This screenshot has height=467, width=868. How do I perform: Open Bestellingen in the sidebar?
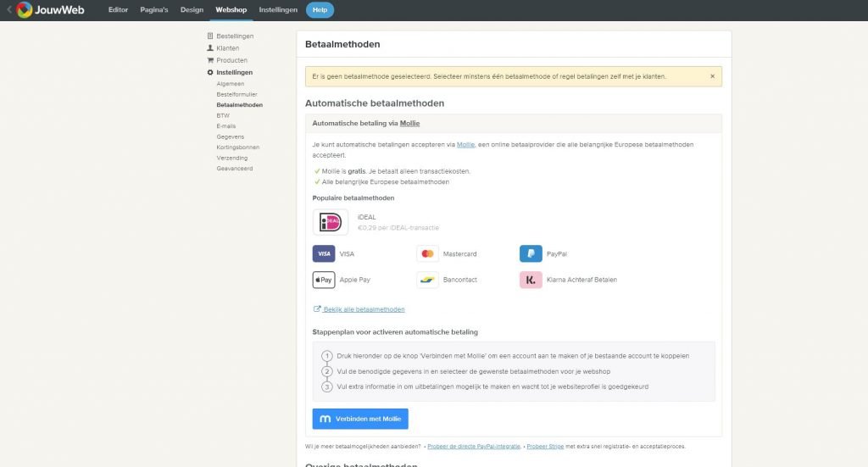235,36
